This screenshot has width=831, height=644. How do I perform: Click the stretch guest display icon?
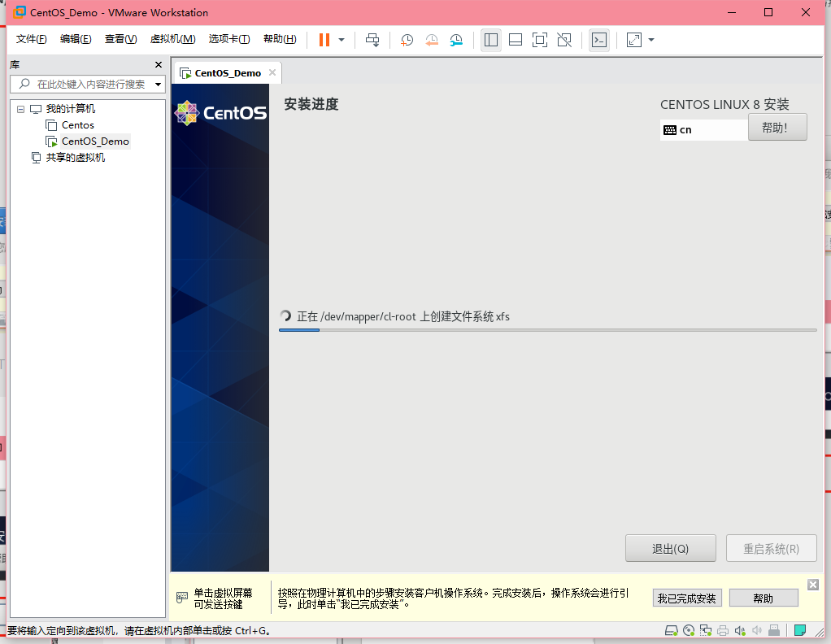coord(634,40)
